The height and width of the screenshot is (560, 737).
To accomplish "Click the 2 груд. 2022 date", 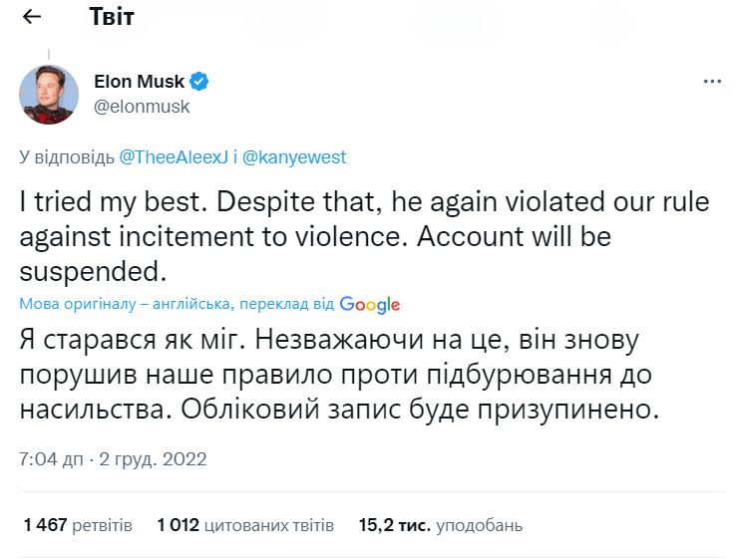I will pyautogui.click(x=152, y=460).
